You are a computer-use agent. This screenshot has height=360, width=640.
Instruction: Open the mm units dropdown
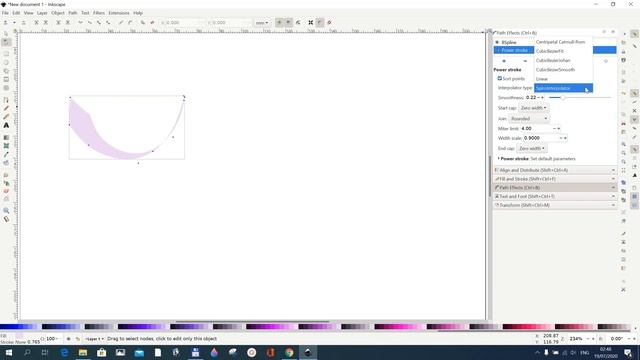(262, 23)
